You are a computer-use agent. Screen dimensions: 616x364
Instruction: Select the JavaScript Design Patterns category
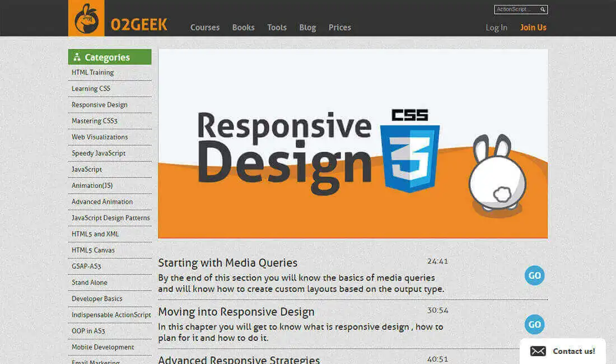110,218
